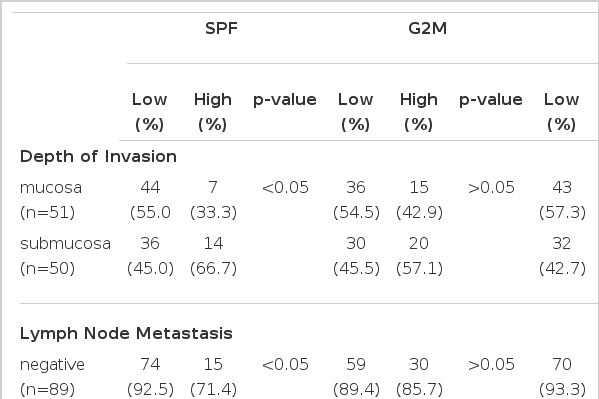Screen dimensions: 599x399
Task: Click the value 44 in mucosa row
Action: 150,188
